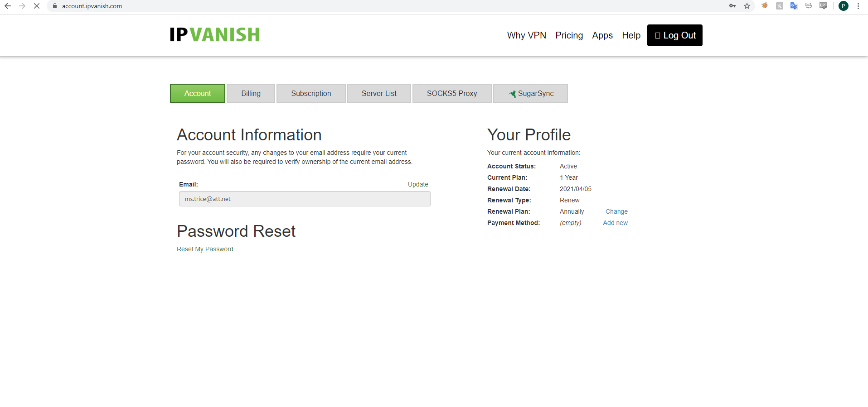Open the Chrome three-dot menu
The width and height of the screenshot is (868, 407).
point(858,6)
